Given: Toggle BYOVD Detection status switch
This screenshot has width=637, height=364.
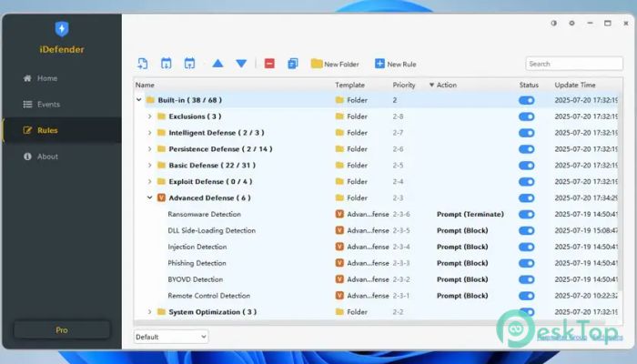Looking at the screenshot, I should tap(527, 279).
